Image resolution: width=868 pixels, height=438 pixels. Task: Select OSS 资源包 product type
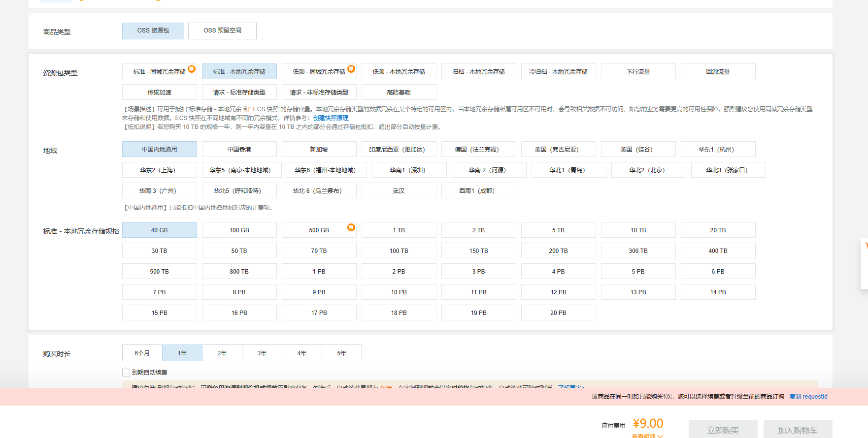[x=153, y=31]
